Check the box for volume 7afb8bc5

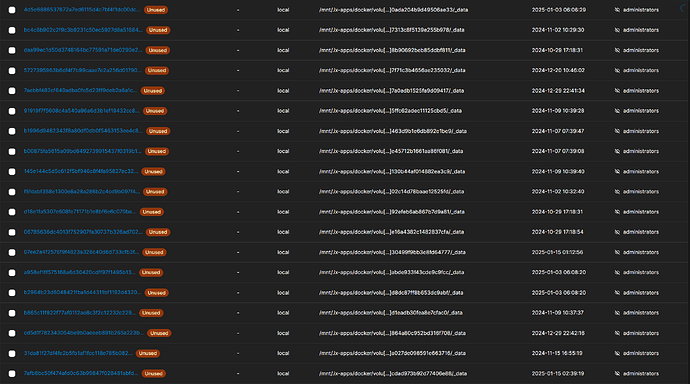(12, 374)
